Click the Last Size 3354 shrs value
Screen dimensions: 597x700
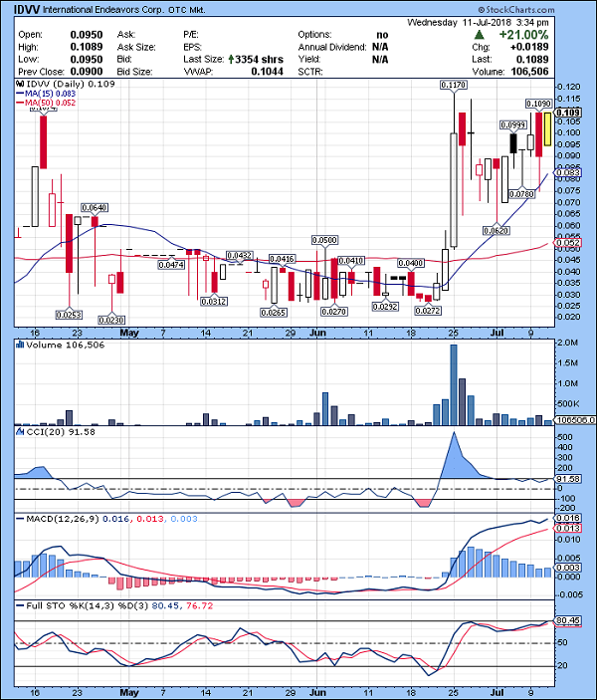coord(259,60)
